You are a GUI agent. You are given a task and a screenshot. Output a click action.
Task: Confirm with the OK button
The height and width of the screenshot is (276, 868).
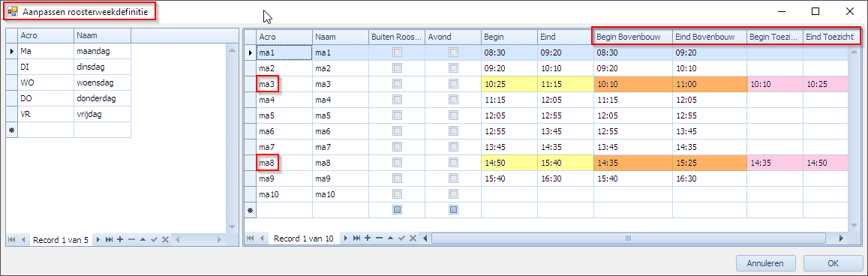coord(833,263)
